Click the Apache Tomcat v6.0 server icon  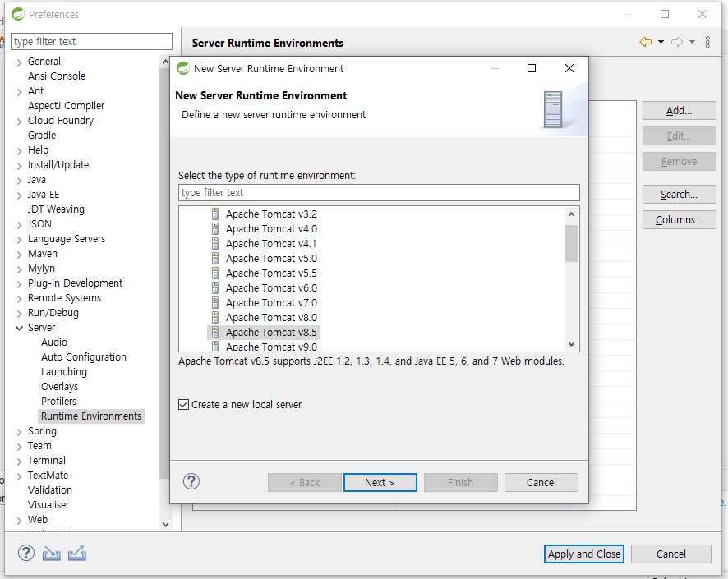(215, 288)
